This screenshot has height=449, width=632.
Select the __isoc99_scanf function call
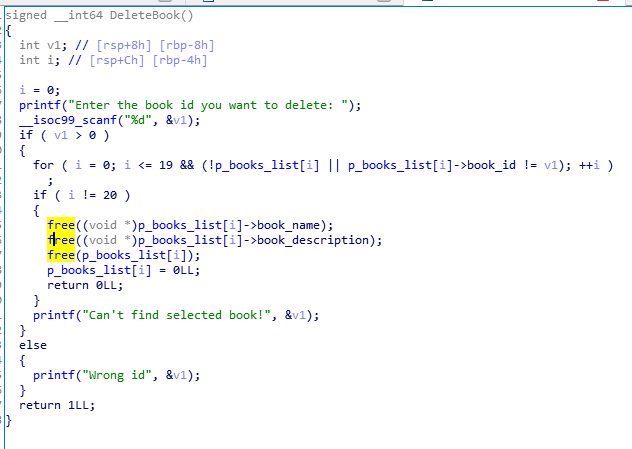click(68, 120)
